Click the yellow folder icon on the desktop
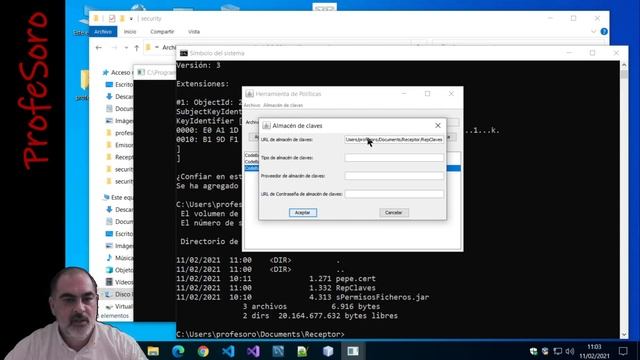 click(x=84, y=80)
